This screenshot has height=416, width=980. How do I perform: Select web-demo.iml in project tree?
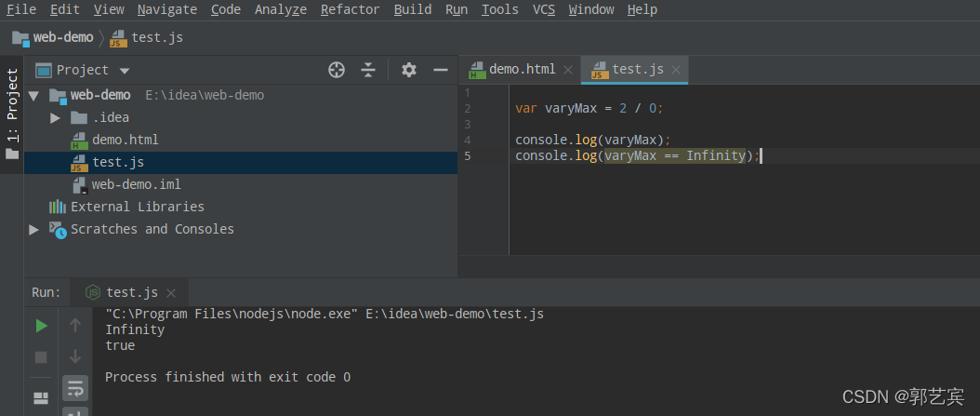click(x=241, y=184)
